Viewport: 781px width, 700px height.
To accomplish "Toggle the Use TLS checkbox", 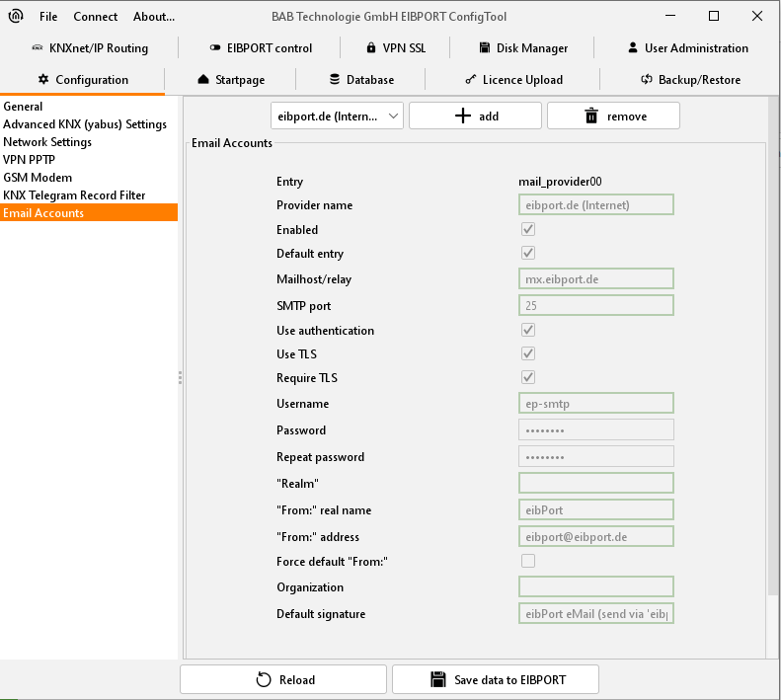I will click(528, 353).
